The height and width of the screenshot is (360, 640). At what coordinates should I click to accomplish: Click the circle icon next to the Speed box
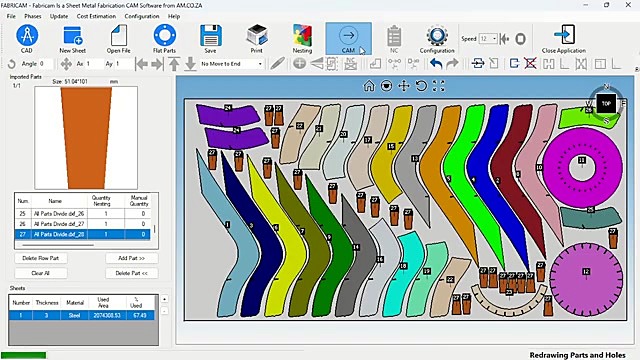coord(520,39)
